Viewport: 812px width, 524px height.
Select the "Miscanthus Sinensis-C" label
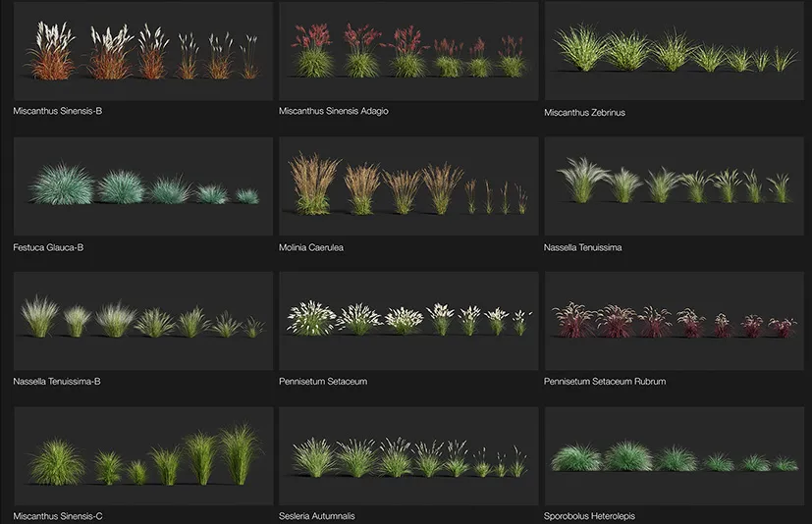click(58, 516)
